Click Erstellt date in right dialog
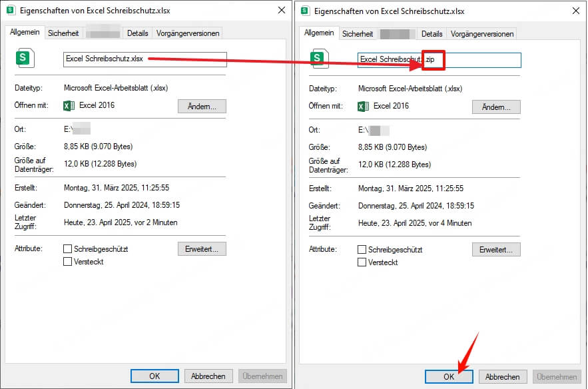588x389 pixels. tap(411, 189)
